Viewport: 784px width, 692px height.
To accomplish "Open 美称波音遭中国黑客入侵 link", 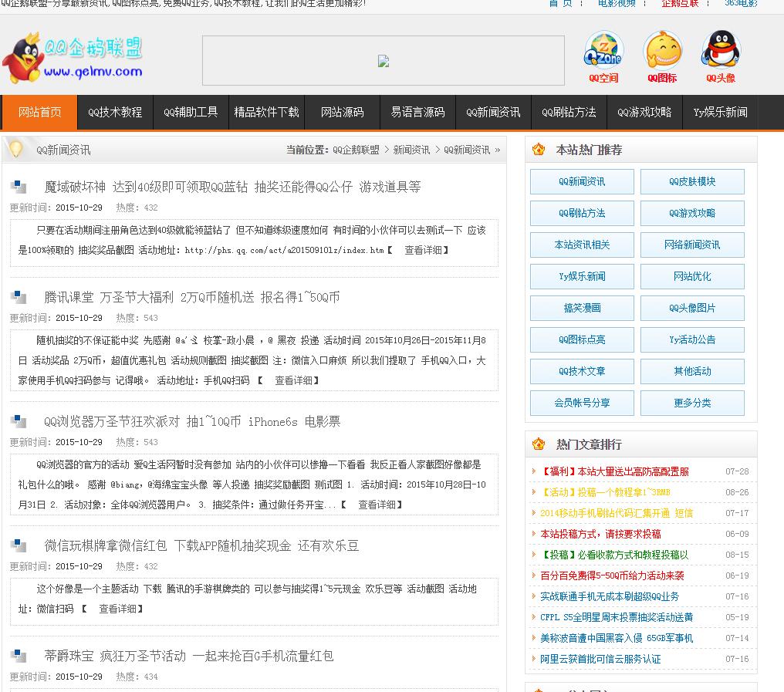I will tap(617, 638).
